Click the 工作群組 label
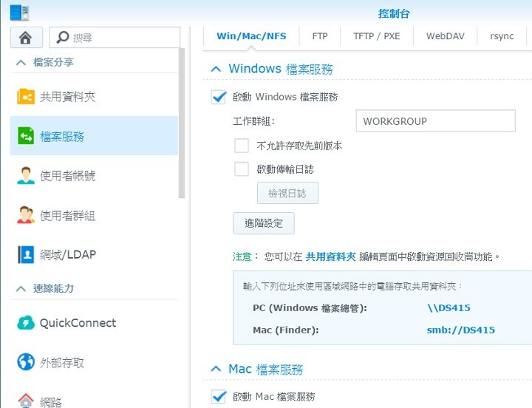 click(253, 121)
